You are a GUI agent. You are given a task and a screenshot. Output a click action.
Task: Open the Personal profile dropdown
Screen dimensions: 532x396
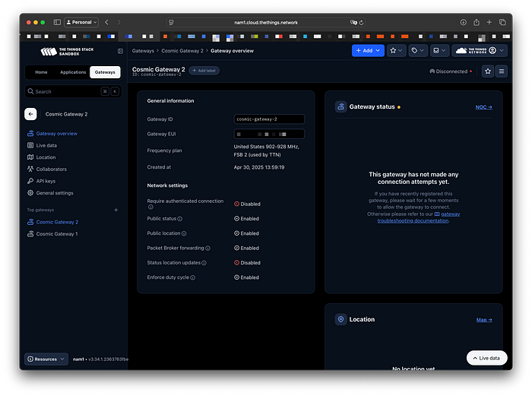coord(81,22)
